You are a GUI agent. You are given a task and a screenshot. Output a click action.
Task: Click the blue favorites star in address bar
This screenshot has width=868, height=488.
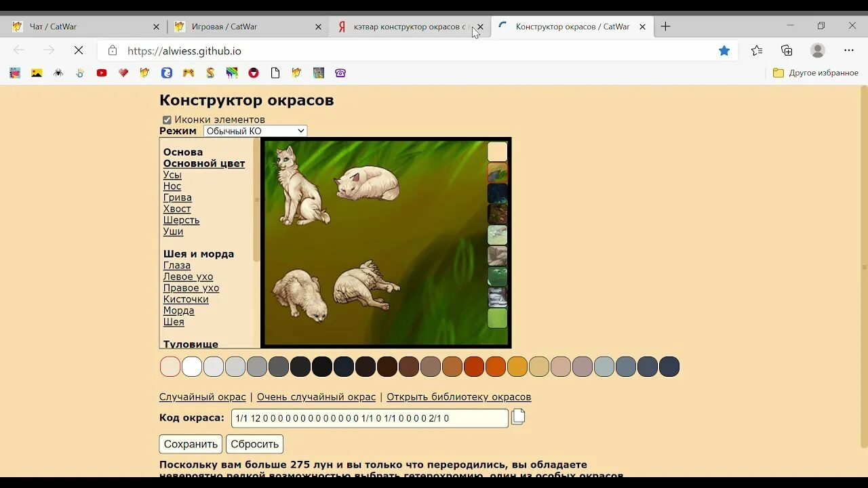coord(724,51)
